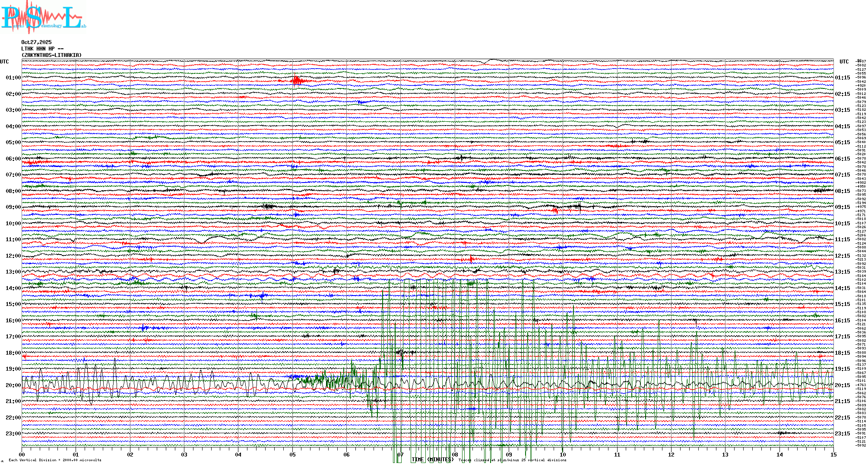Click minute marker 15 on bottom axis
This screenshot has height=466, width=868.
833,455
